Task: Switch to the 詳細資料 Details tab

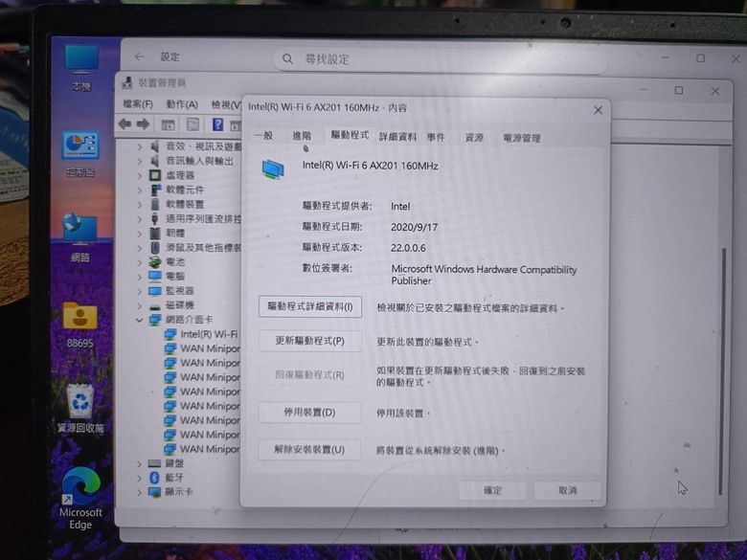Action: [397, 137]
